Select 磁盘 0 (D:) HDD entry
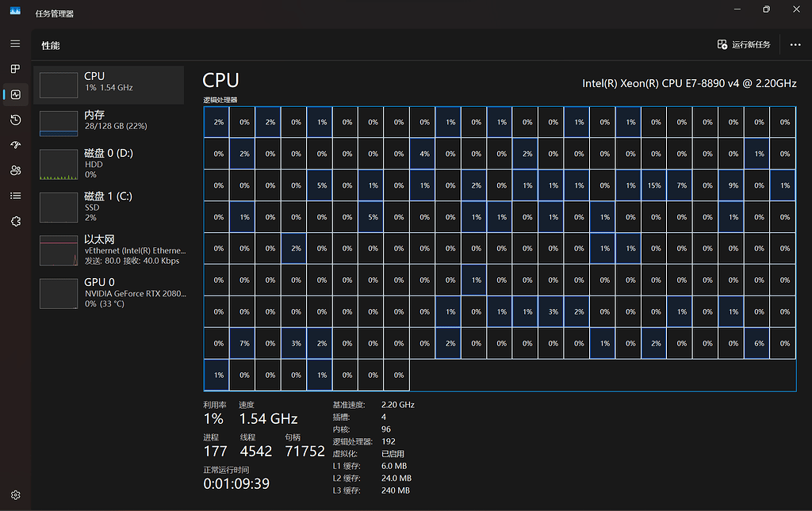This screenshot has height=511, width=812. pos(109,164)
